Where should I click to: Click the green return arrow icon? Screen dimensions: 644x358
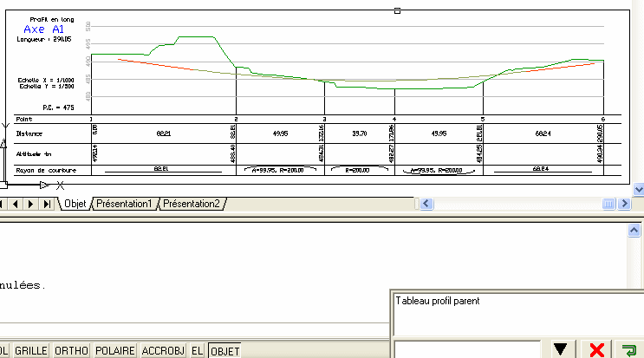pyautogui.click(x=628, y=349)
